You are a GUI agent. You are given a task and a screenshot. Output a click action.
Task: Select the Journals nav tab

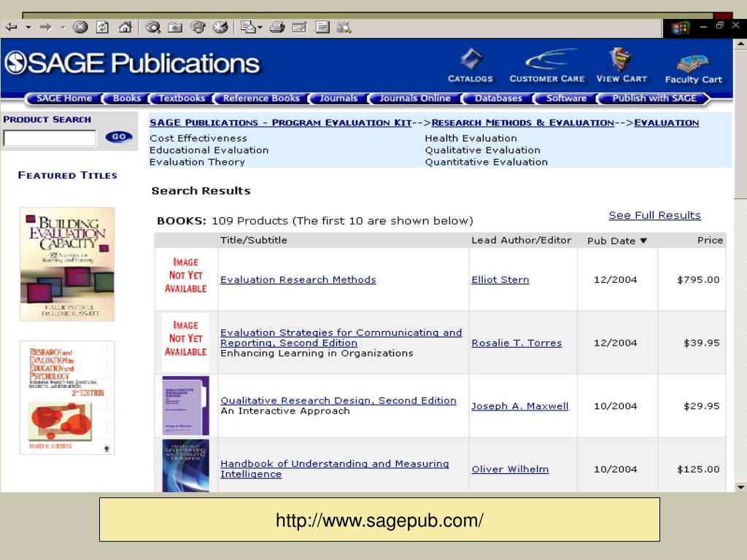(338, 98)
